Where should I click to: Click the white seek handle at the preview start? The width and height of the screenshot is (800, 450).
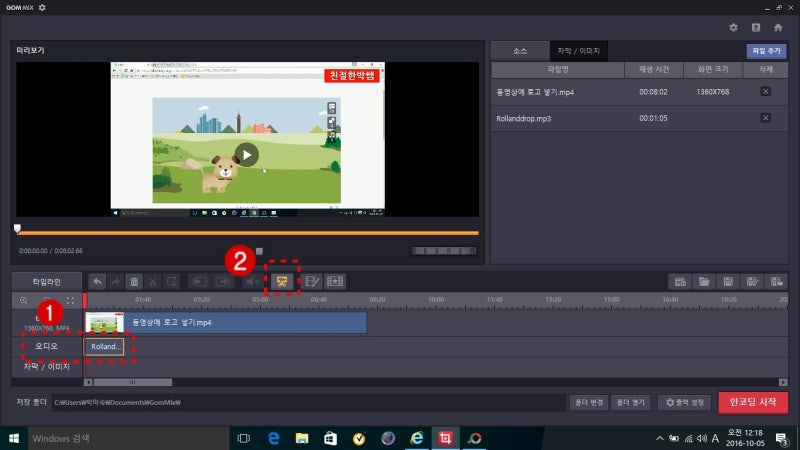(17, 229)
